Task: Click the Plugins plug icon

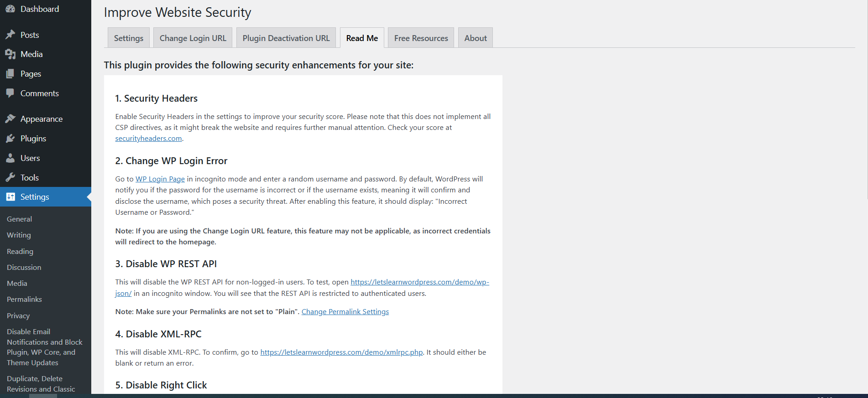Action: [10, 138]
